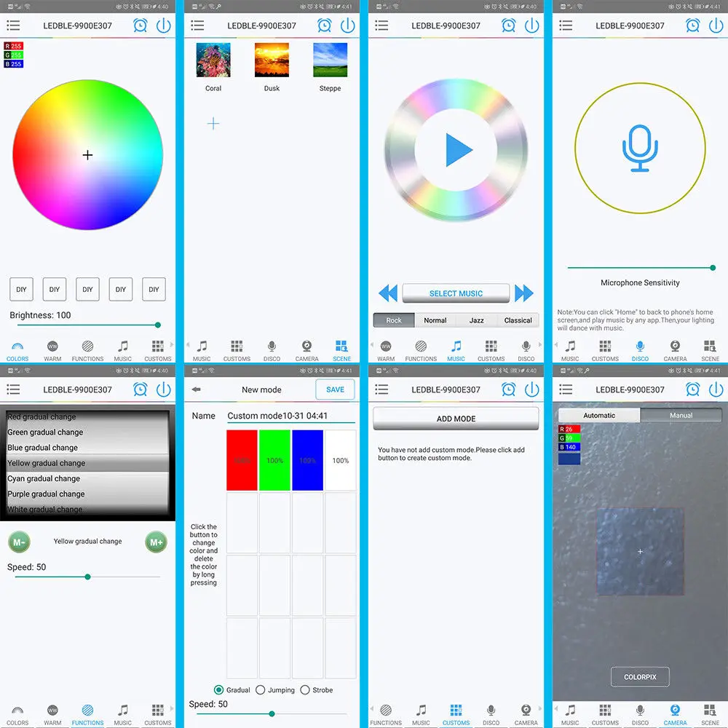728x728 pixels.
Task: Select the Steppe scene thumbnail
Action: [x=330, y=60]
